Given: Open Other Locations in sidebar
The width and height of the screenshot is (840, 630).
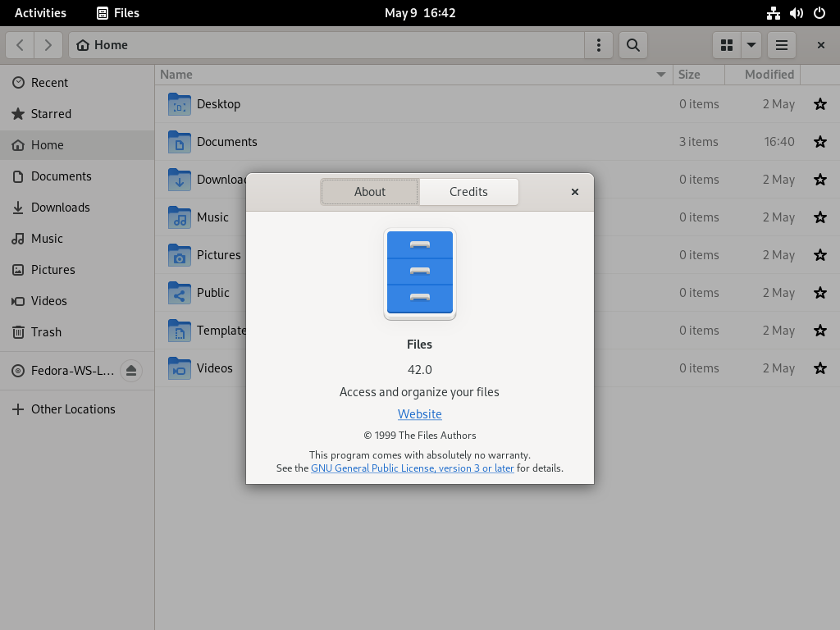Looking at the screenshot, I should 77,409.
